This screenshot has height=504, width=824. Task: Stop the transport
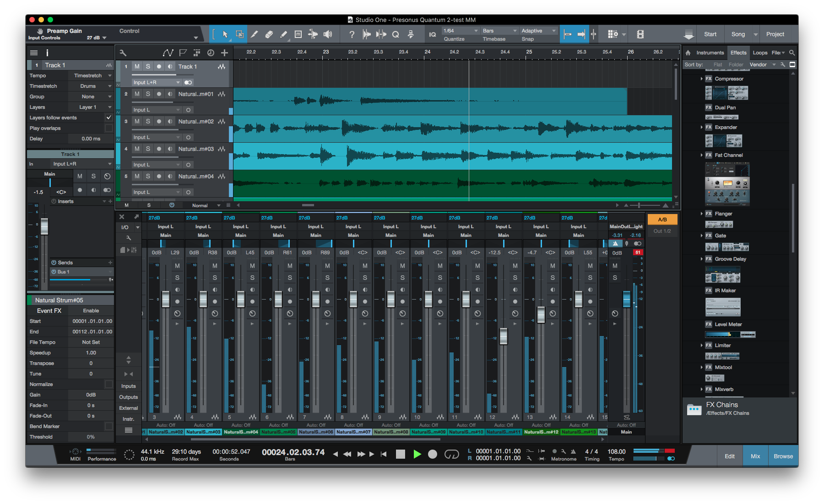click(x=401, y=454)
